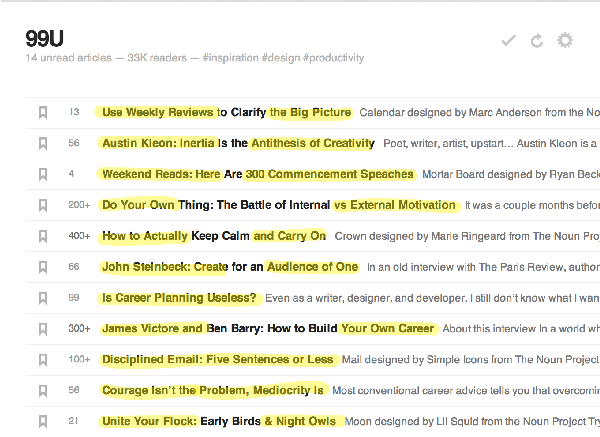The image size is (600, 437).
Task: Save the Weekend Reads article for later
Action: (43, 174)
